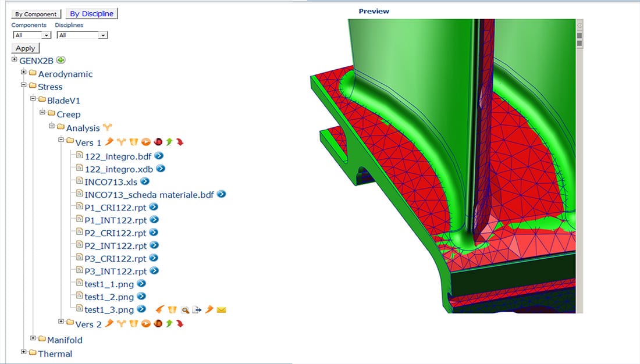The image size is (640, 364).
Task: Switch to the By Discipline tab
Action: point(92,13)
